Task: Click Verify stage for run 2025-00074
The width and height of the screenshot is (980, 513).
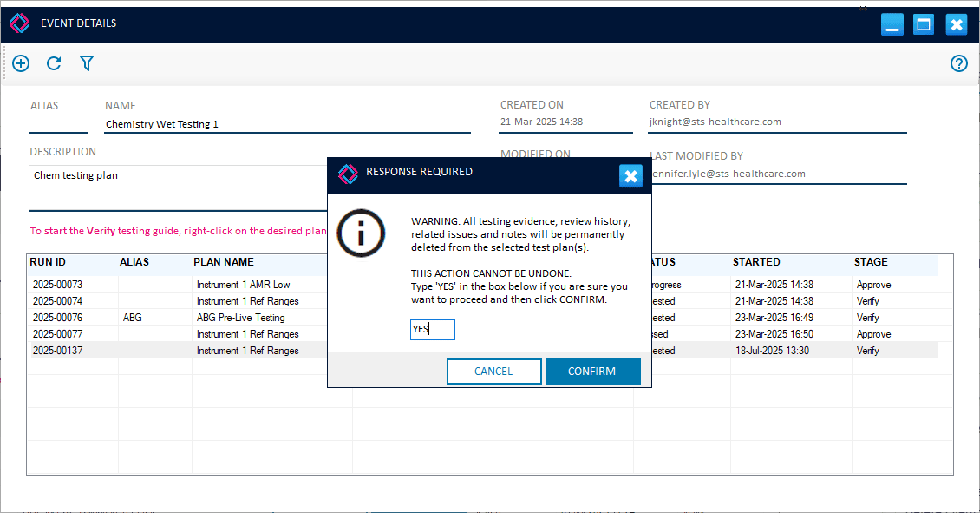Action: coord(867,301)
